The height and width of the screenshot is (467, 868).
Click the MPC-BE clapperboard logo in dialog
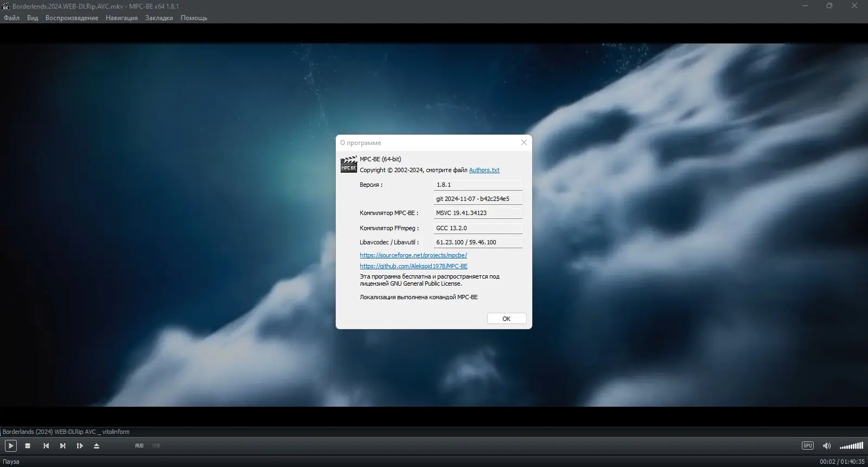coord(348,165)
